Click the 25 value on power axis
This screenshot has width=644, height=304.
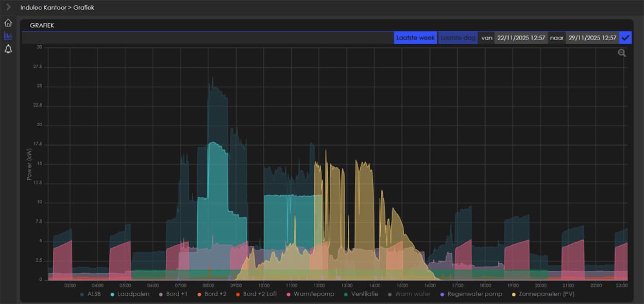(39, 86)
